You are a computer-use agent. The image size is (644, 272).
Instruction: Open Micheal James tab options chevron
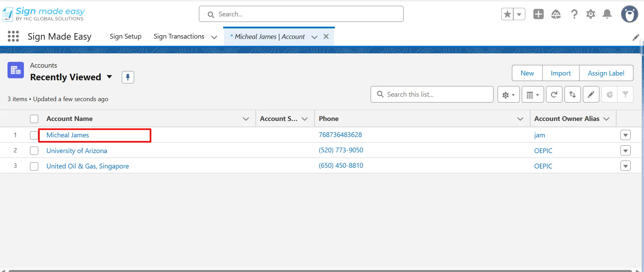tap(315, 37)
